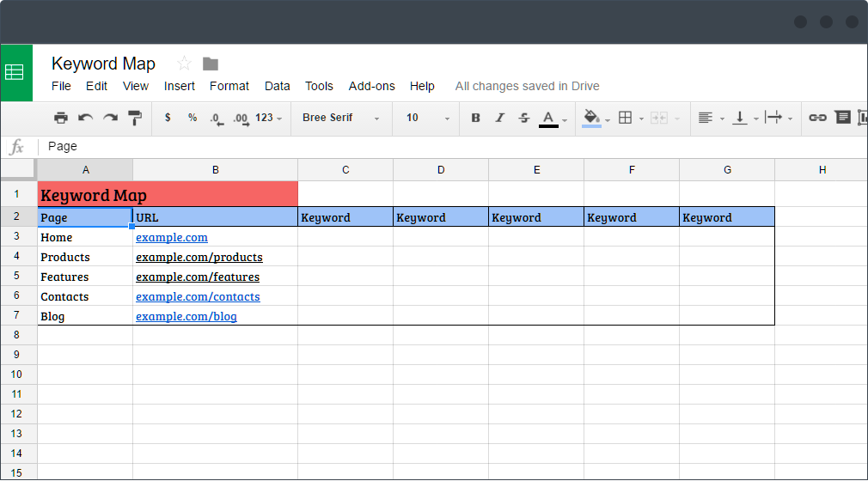Open the File menu
The image size is (868, 481).
point(61,86)
